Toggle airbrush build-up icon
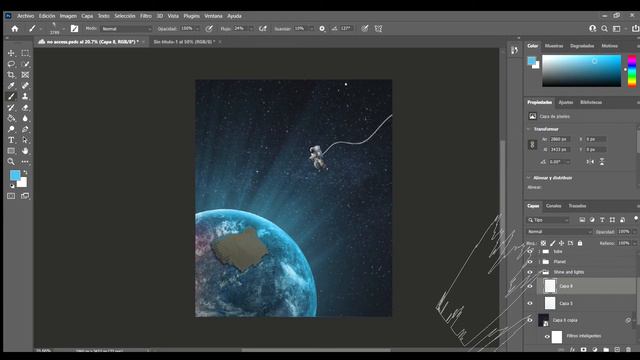The image size is (640, 360). pos(263,29)
